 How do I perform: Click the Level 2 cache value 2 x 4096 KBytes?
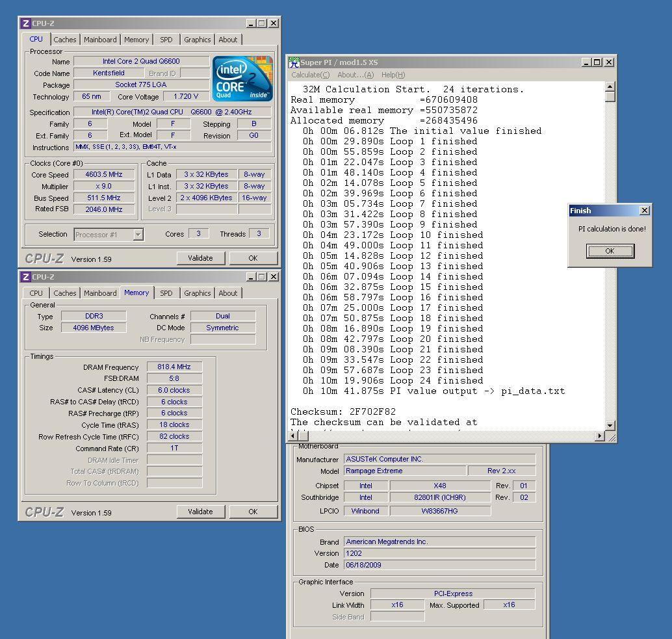tap(206, 198)
